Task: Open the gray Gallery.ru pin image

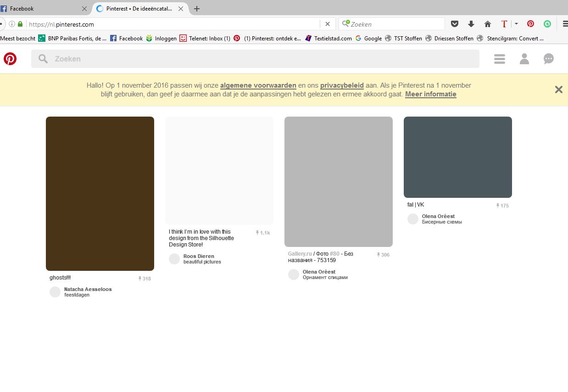Action: pos(339,182)
